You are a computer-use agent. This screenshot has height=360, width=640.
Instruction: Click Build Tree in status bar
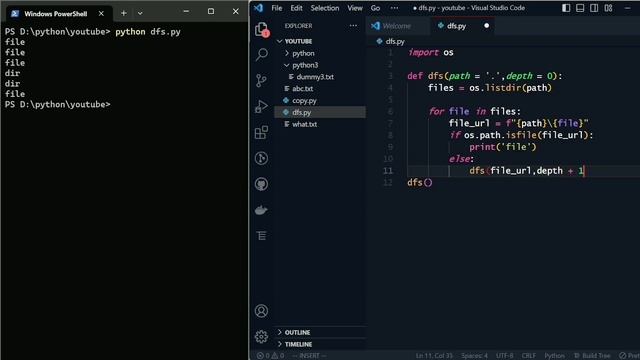tap(592, 356)
